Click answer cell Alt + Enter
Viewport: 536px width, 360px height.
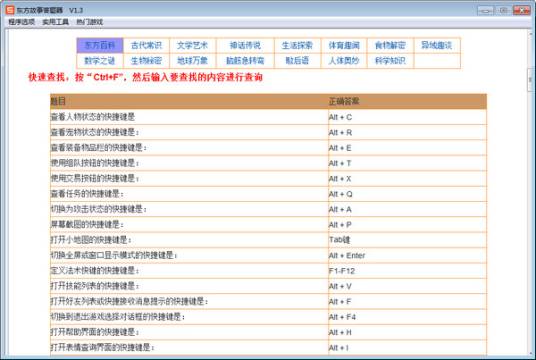coord(407,256)
